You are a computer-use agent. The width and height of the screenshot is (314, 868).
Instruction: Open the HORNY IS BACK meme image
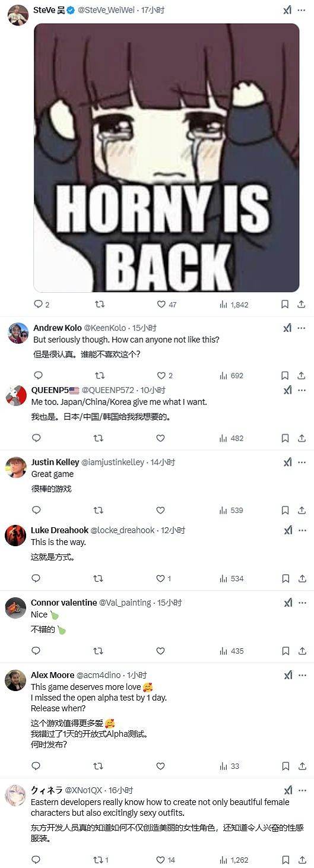point(166,157)
